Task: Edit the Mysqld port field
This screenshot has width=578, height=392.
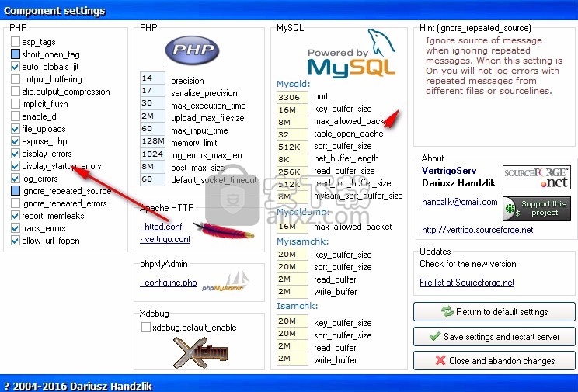Action: point(292,97)
